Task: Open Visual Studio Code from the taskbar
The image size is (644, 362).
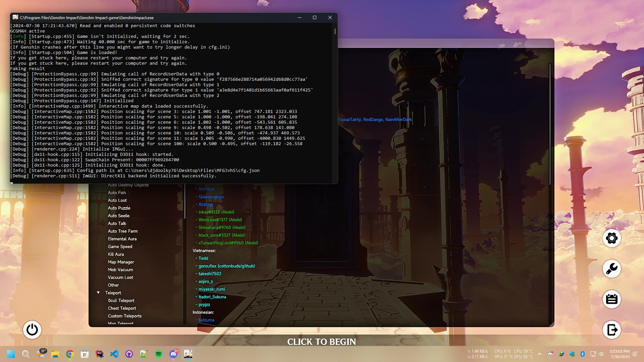Action: click(x=114, y=354)
